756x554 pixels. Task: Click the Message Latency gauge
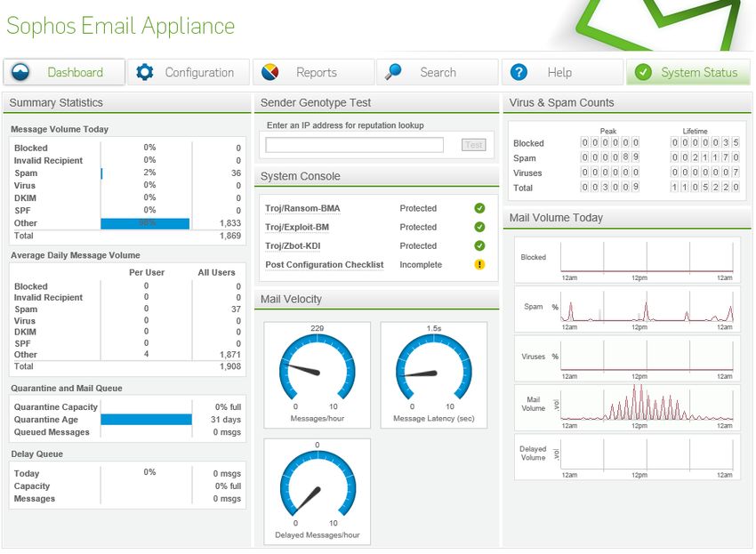434,374
